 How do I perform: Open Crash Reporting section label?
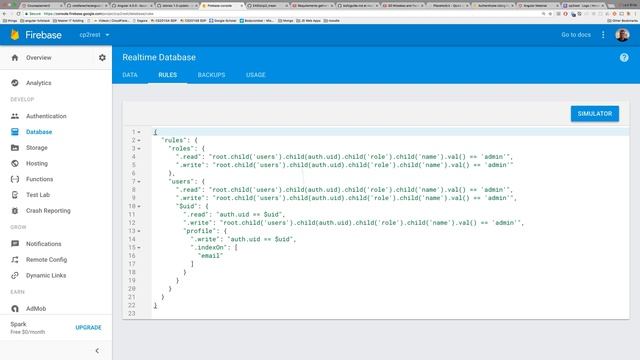click(48, 211)
